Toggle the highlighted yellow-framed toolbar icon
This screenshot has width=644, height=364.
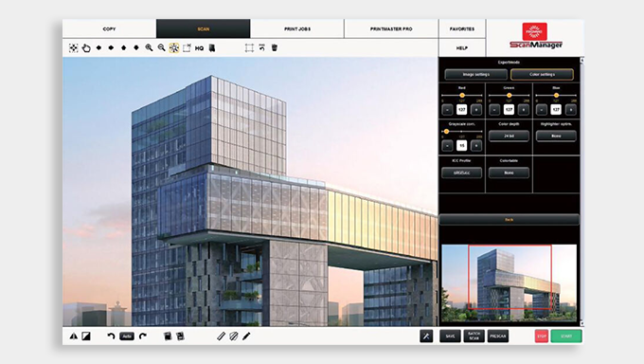[x=174, y=48]
